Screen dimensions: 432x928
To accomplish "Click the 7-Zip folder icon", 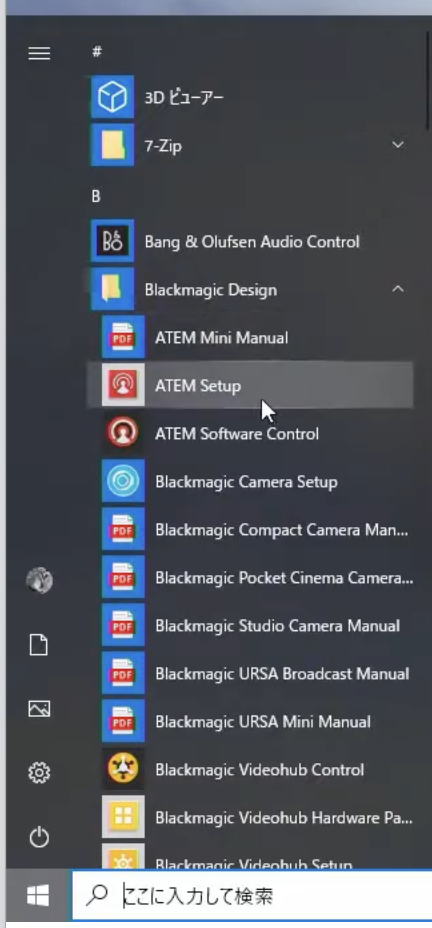I will click(112, 145).
